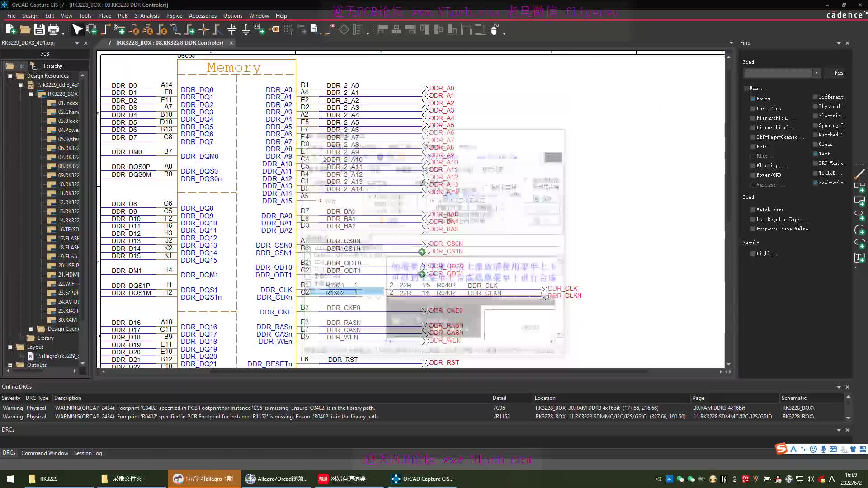This screenshot has width=868, height=488.
Task: Click the save schematic icon
Action: click(x=39, y=29)
